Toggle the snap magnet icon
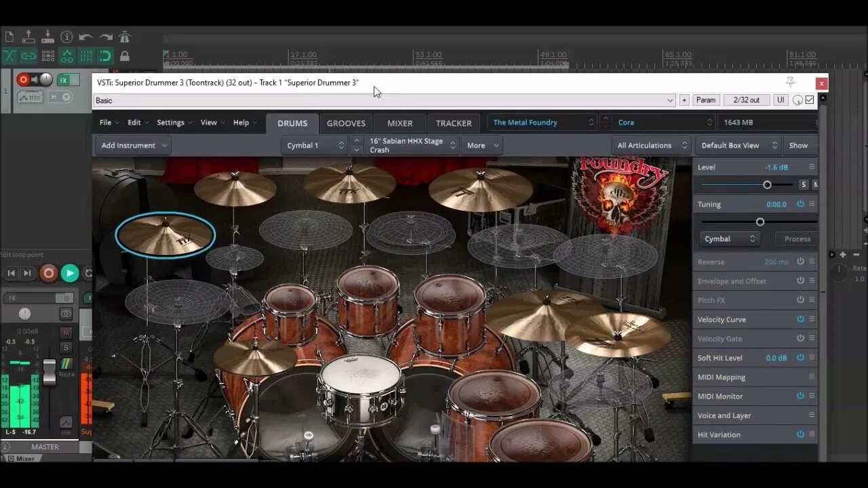 click(x=105, y=56)
